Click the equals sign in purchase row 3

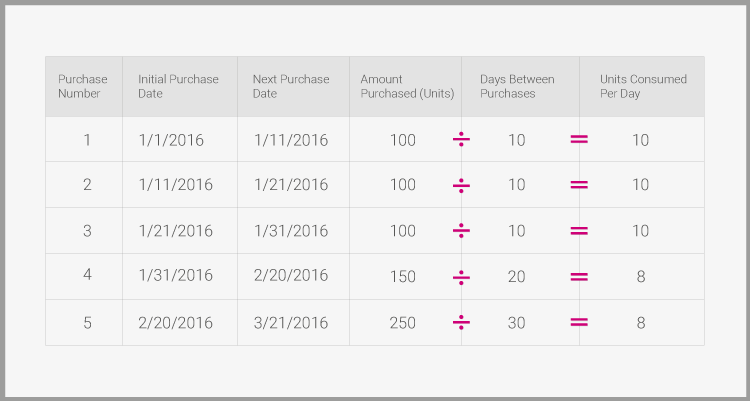[x=579, y=231]
